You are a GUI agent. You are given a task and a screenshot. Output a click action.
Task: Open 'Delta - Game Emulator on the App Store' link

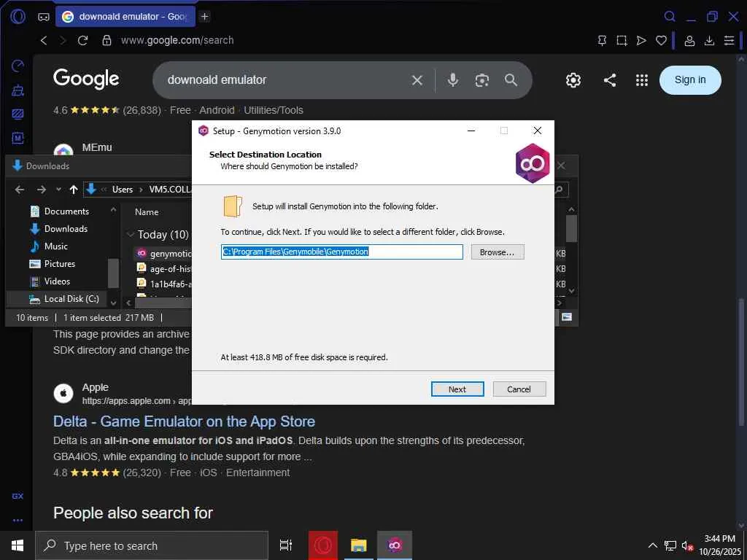[x=184, y=421]
